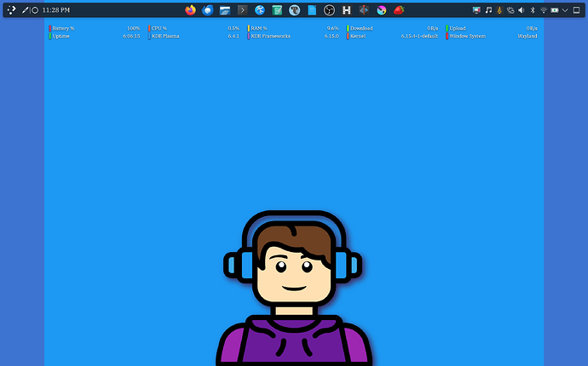The height and width of the screenshot is (366, 588).
Task: Open the blue document editor icon
Action: pyautogui.click(x=312, y=10)
